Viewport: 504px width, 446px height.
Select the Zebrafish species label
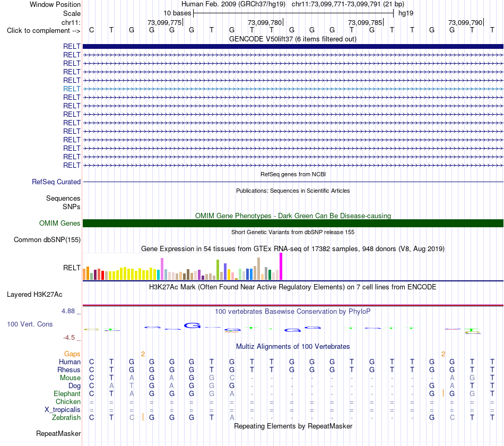[66, 418]
